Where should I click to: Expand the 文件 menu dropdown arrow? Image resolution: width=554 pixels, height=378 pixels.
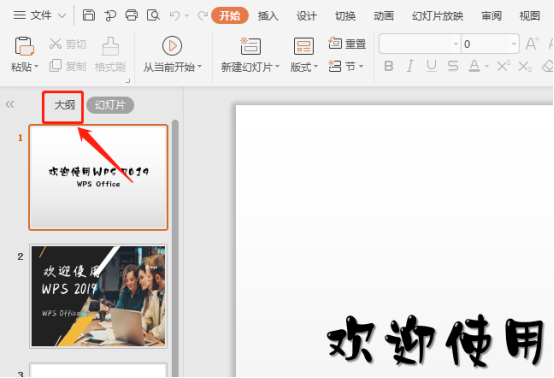pyautogui.click(x=61, y=16)
